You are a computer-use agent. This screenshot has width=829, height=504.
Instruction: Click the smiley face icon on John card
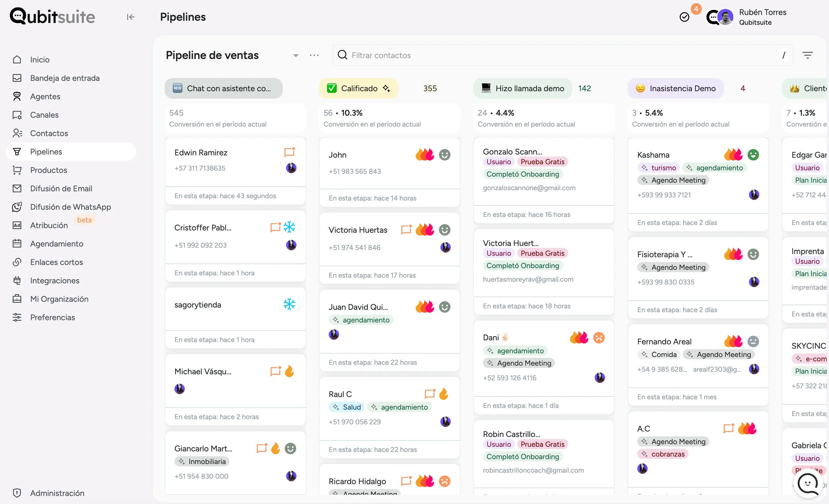(x=444, y=155)
